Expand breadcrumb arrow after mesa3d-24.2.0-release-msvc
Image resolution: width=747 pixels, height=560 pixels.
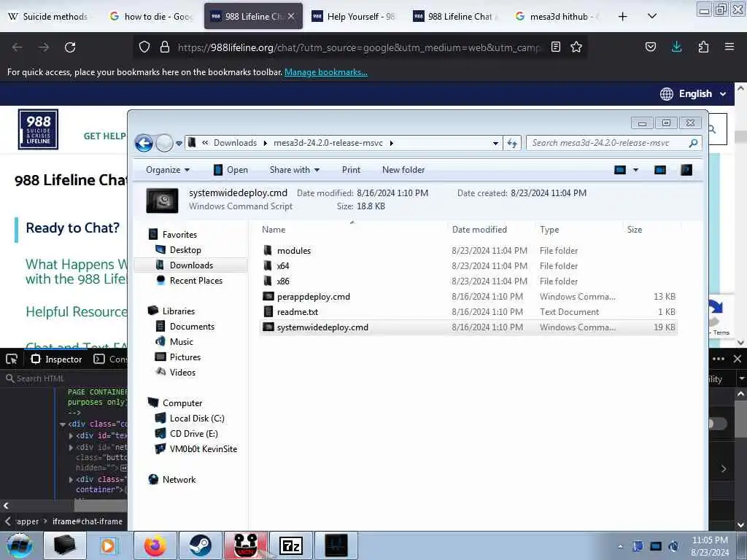(x=392, y=144)
